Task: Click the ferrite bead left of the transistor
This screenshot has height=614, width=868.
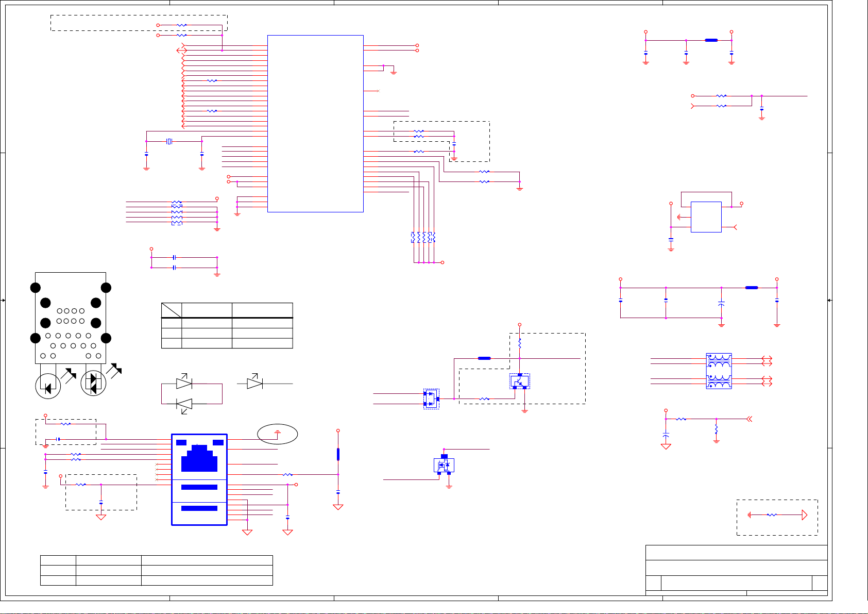Action: (x=484, y=358)
